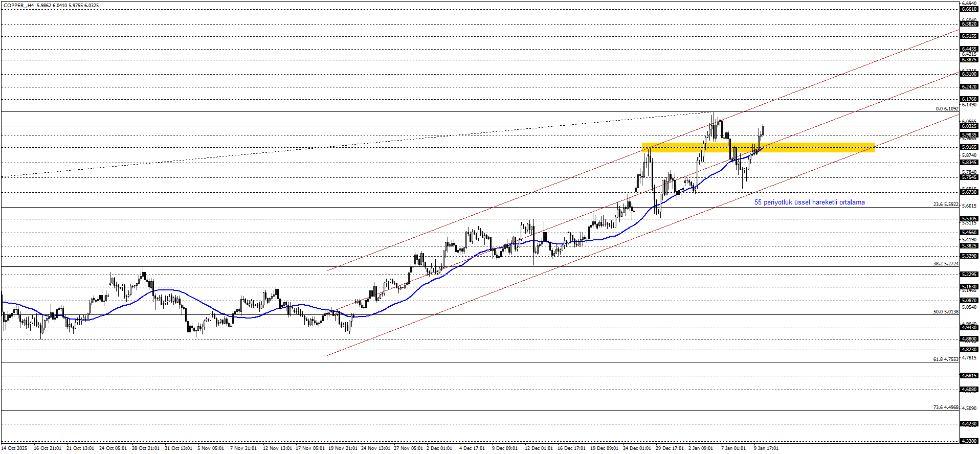The height and width of the screenshot is (454, 980).
Task: Click the '14 Oct 2025' date on time axis
Action: (x=14, y=448)
